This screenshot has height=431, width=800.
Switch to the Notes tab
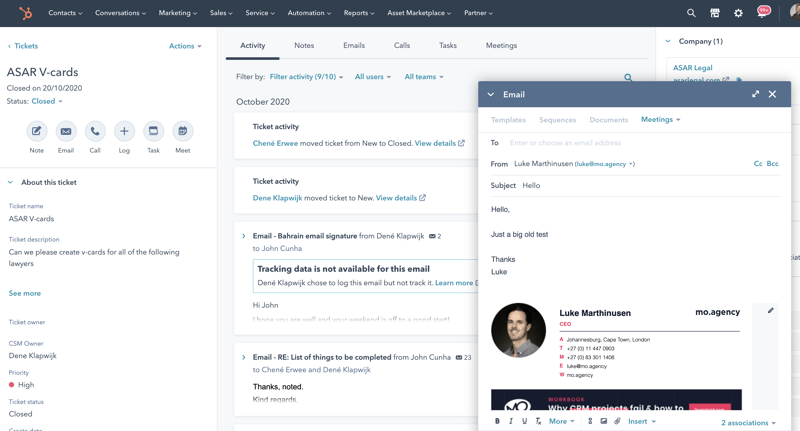point(304,45)
